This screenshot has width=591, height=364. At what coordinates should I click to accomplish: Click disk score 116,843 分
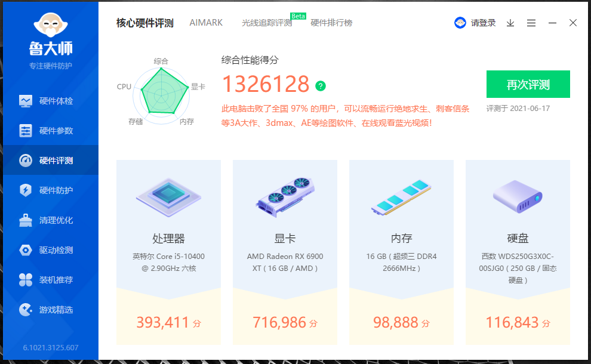point(518,323)
